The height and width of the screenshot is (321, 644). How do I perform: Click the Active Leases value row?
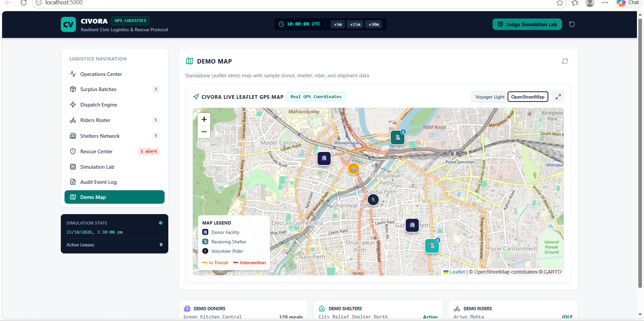tap(114, 245)
